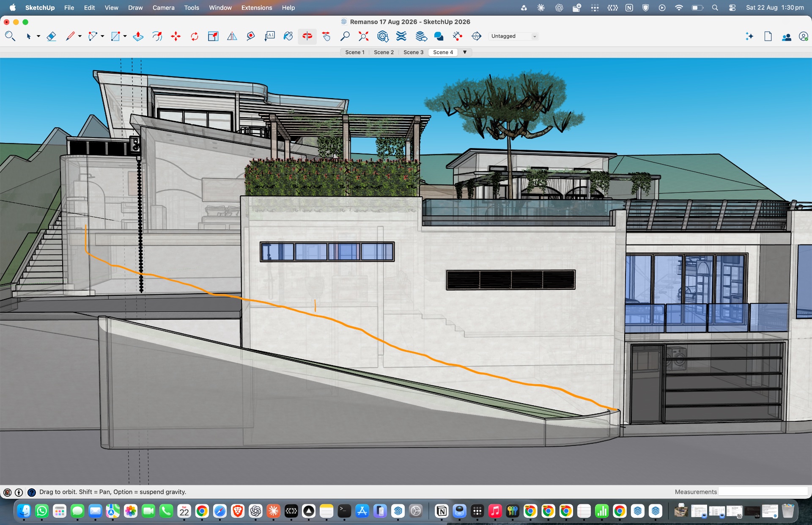Select the Tape Measure tool

[x=251, y=36]
